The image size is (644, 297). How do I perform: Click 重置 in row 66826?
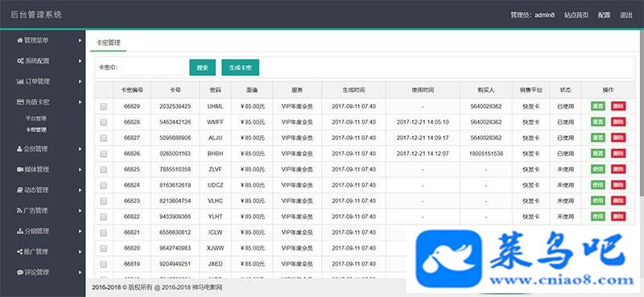point(598,153)
